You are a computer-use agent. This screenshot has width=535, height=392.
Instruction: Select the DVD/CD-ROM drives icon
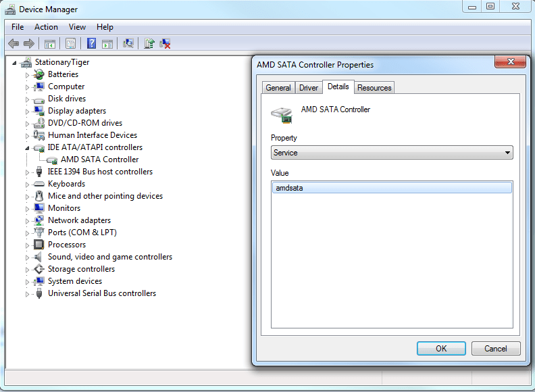tap(39, 123)
